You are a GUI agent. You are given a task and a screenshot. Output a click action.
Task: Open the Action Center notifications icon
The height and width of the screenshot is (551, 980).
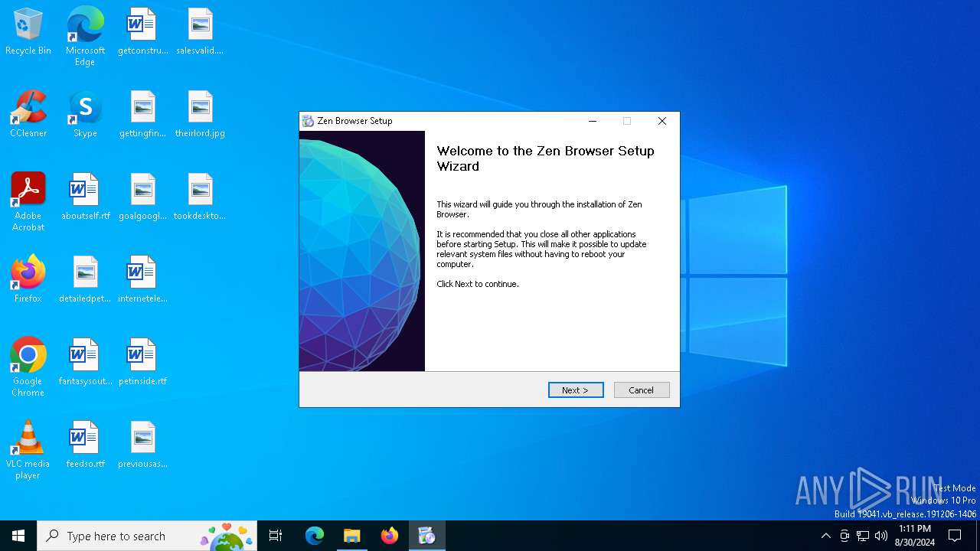955,536
